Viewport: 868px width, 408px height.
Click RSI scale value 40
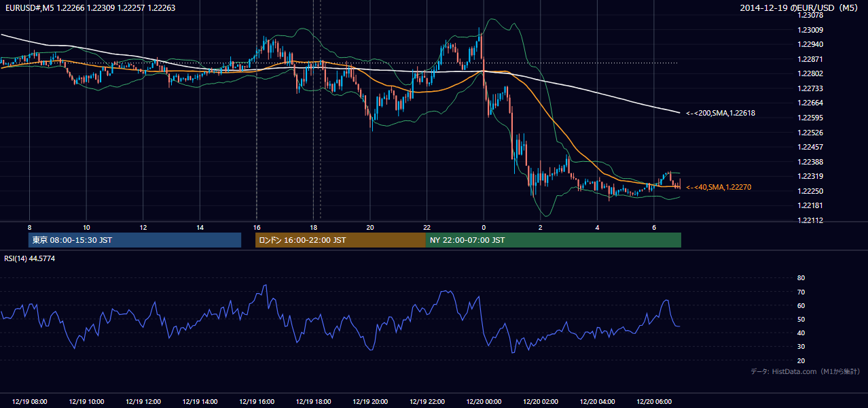click(x=801, y=333)
